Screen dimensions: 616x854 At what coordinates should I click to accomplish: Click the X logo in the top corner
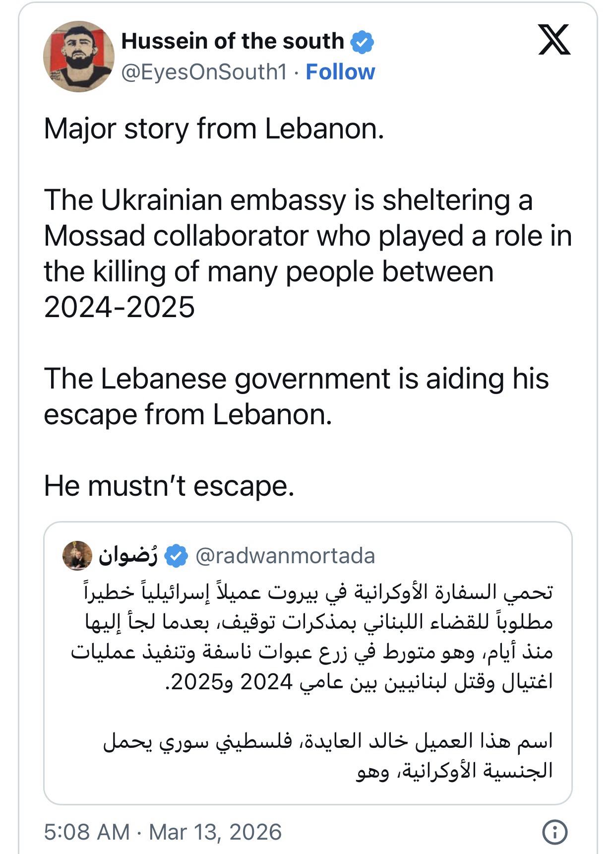[554, 39]
